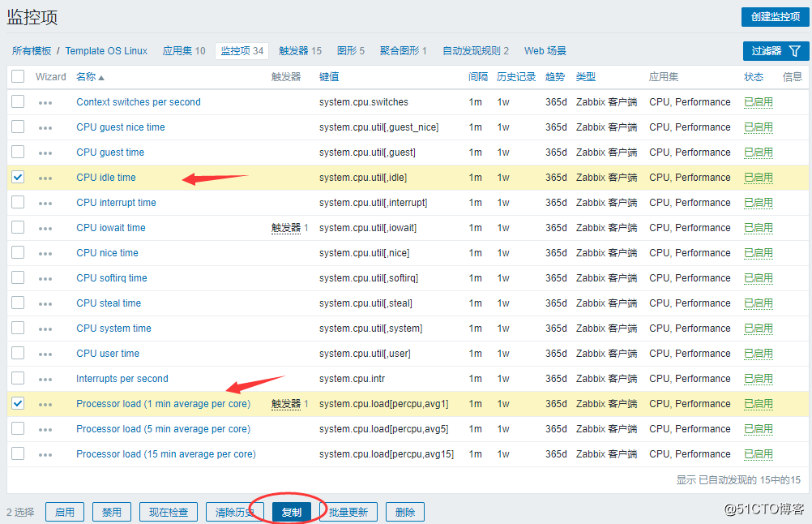Open wizard menu for Context switches per second
Image resolution: width=812 pixels, height=524 pixels.
tap(45, 103)
